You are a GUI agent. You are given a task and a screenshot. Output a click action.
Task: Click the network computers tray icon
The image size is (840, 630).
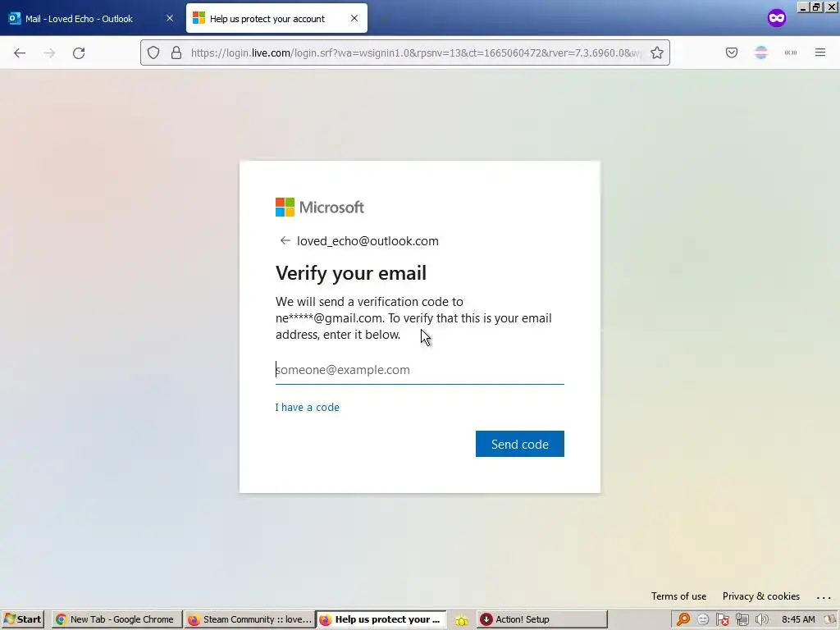pyautogui.click(x=742, y=619)
